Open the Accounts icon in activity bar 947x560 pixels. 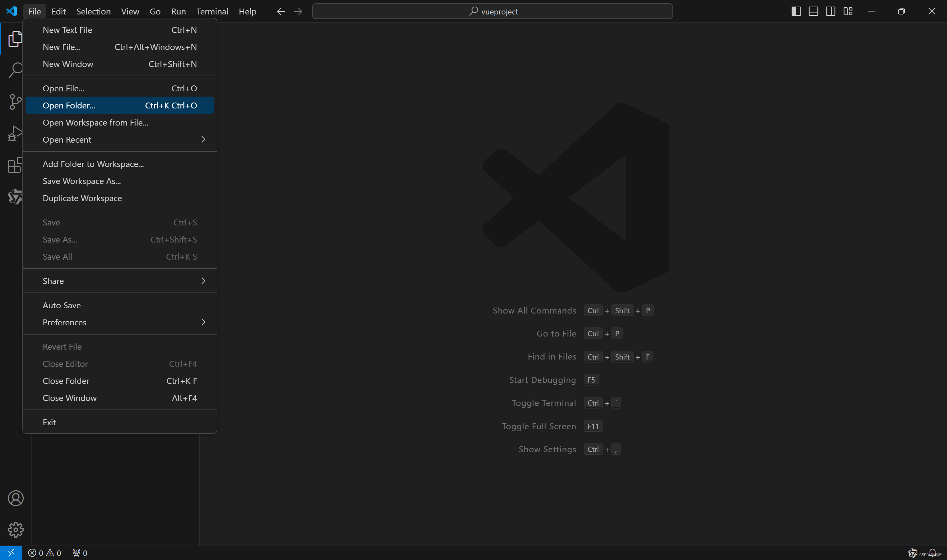coord(15,499)
